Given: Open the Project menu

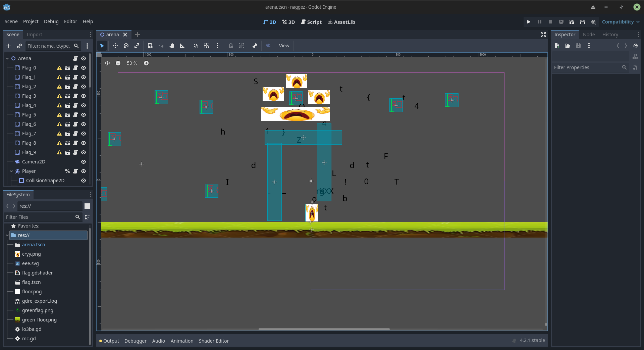Looking at the screenshot, I should (31, 21).
